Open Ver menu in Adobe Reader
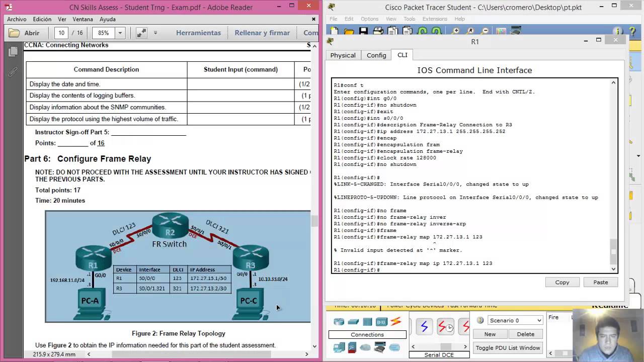 pos(62,19)
